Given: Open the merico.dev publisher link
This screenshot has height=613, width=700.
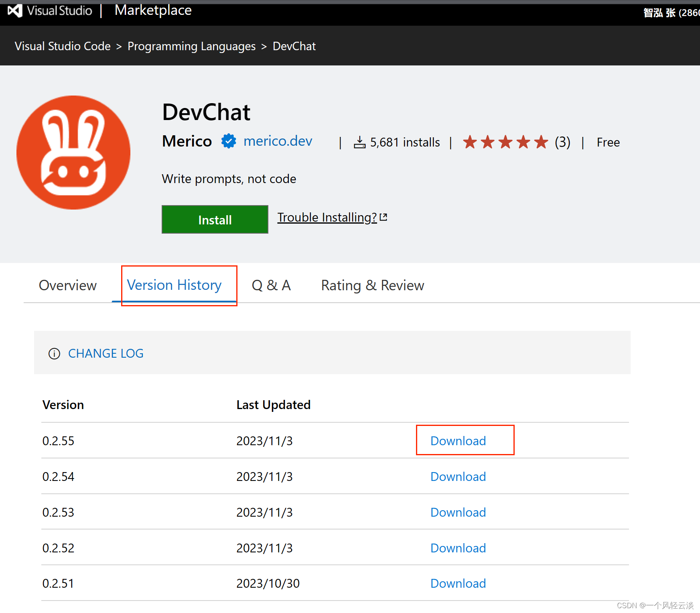Looking at the screenshot, I should point(278,141).
